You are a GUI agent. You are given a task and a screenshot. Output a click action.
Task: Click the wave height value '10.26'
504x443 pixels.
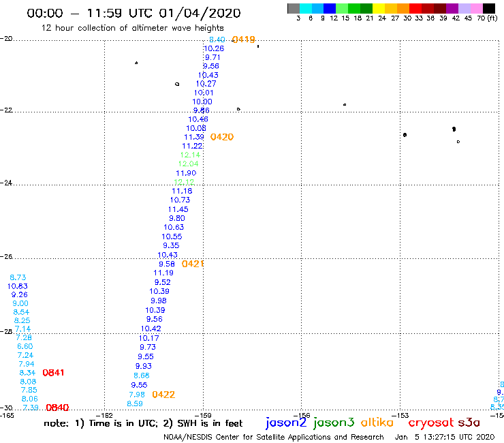214,48
